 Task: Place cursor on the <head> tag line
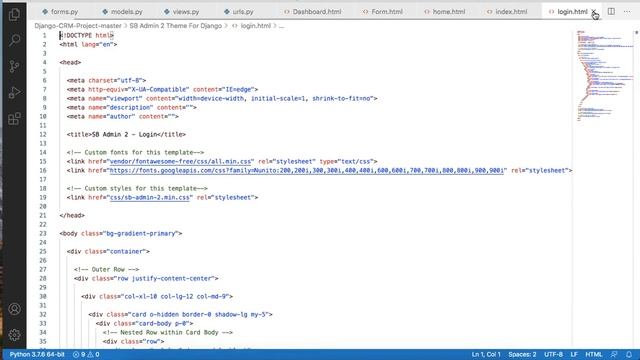coord(70,62)
